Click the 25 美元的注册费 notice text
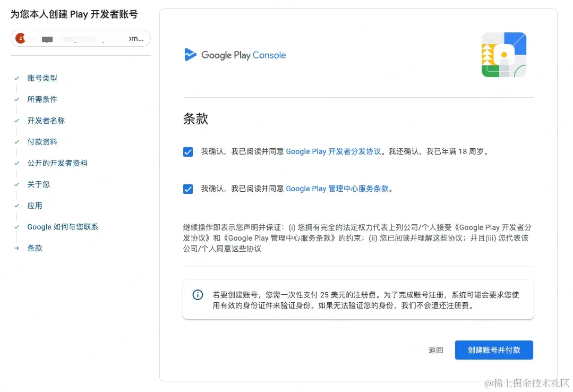Screen dimensions: 573x392 point(366,300)
